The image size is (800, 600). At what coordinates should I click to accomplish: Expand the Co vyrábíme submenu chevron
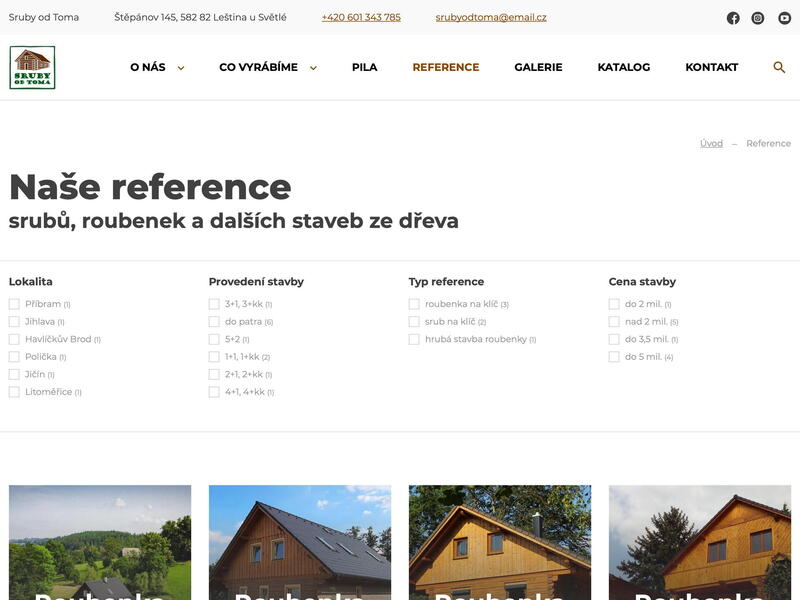(x=313, y=68)
